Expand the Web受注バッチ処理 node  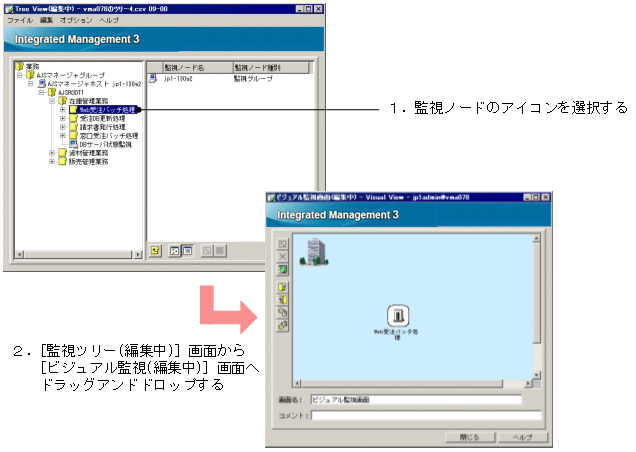point(62,110)
